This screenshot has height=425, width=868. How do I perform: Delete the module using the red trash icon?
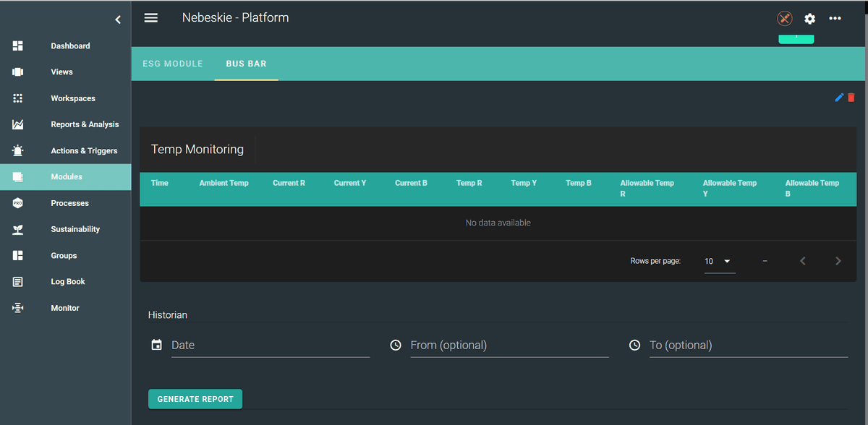[851, 97]
